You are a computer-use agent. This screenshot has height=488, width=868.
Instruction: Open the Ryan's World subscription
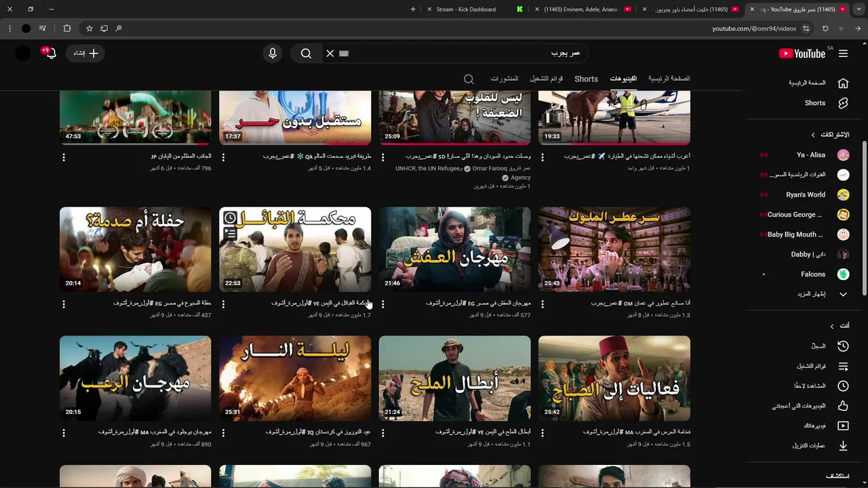(x=804, y=195)
